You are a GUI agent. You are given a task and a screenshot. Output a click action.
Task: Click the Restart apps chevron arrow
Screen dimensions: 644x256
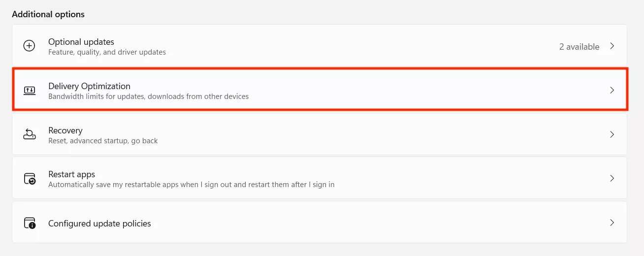tap(612, 178)
